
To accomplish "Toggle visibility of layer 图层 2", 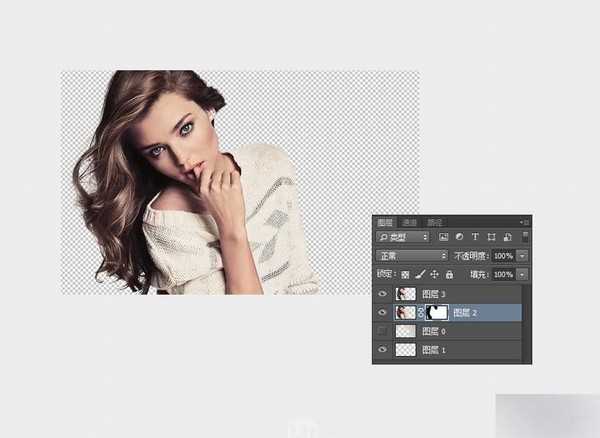I will 383,312.
